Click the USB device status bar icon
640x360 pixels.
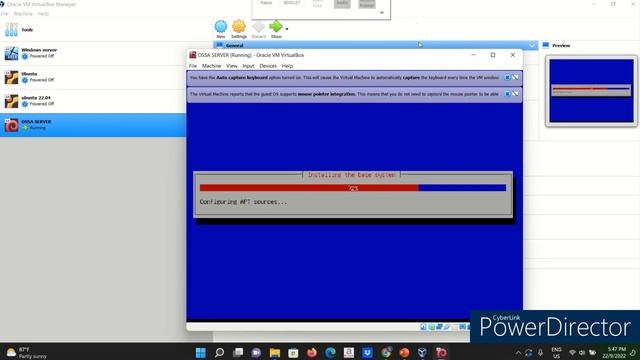[x=447, y=327]
